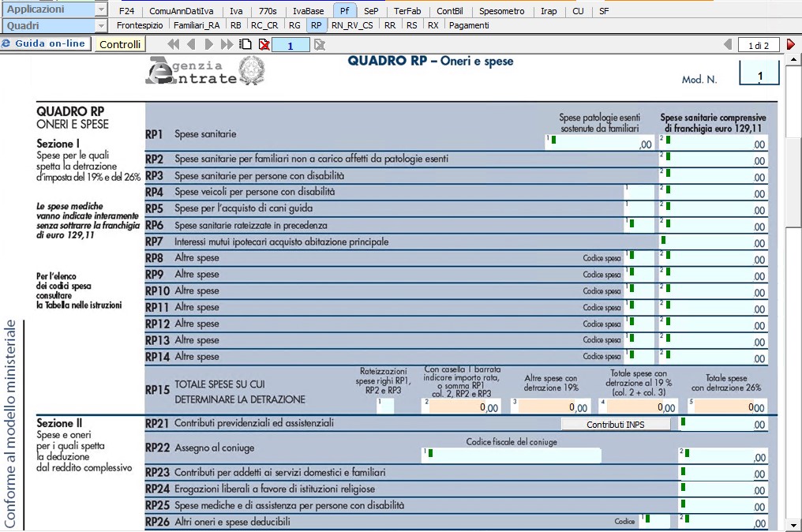Click the module number field in toolbar
Screen dimensions: 802x532
coord(290,45)
